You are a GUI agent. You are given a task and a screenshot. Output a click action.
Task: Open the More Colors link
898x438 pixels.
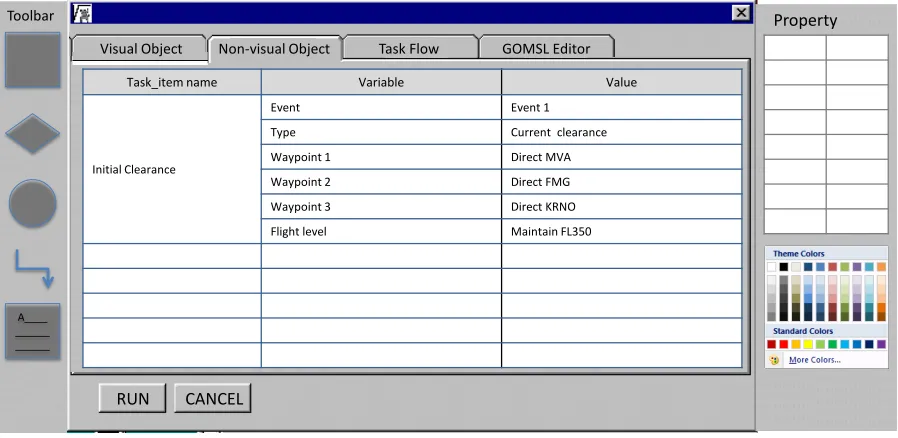(815, 360)
